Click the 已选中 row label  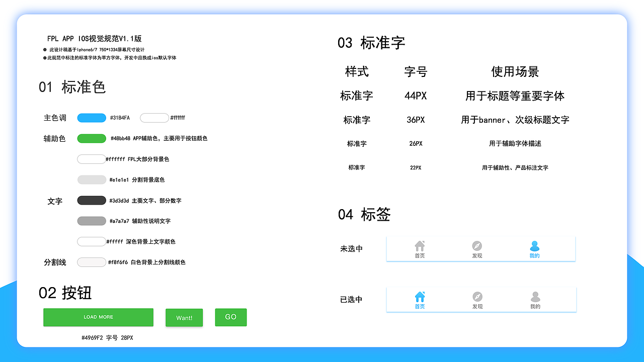pos(351,299)
